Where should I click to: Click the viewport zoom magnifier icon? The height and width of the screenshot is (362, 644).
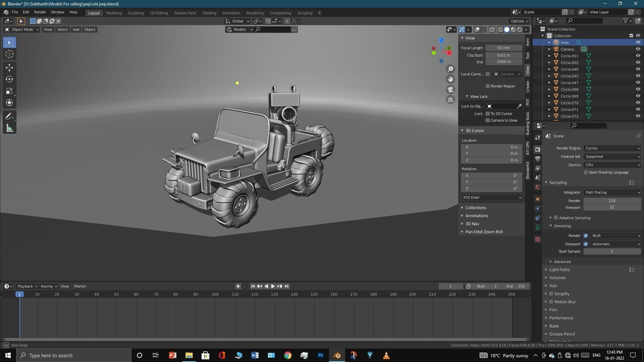pos(450,69)
